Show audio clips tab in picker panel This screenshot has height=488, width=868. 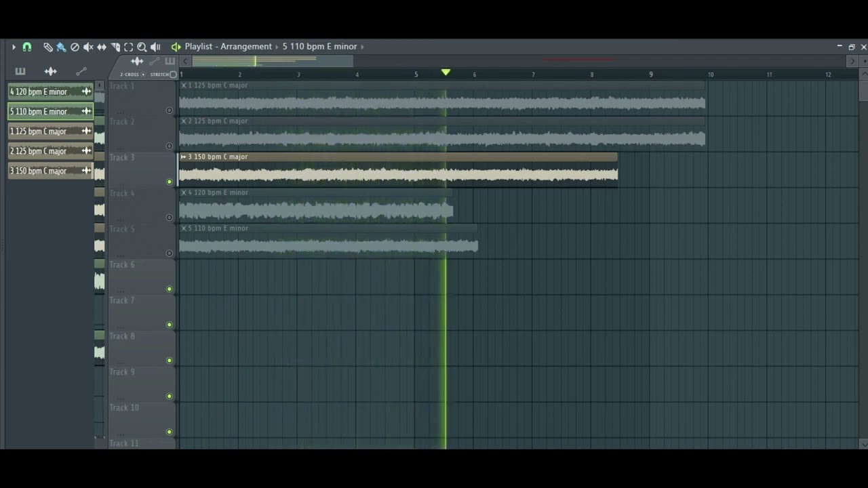point(51,71)
